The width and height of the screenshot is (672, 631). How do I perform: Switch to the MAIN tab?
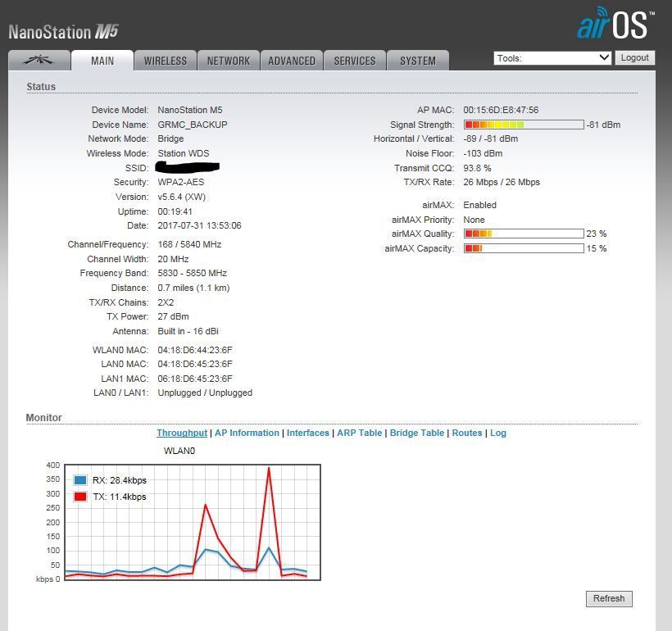(102, 61)
